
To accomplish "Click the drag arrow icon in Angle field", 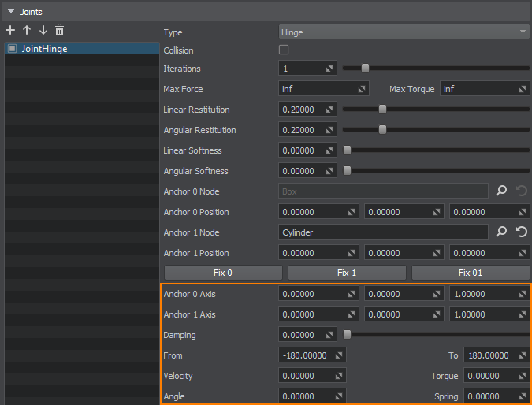I will tap(339, 396).
